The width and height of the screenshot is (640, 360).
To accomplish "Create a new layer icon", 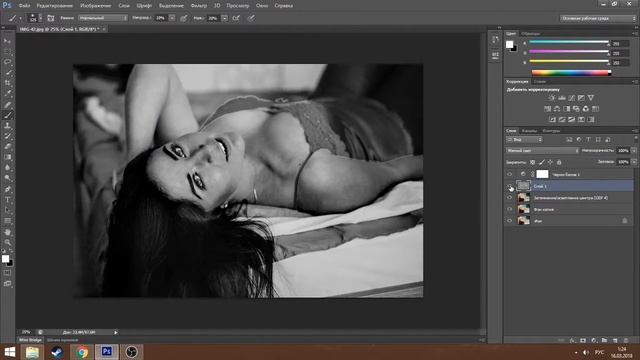I will tap(615, 340).
